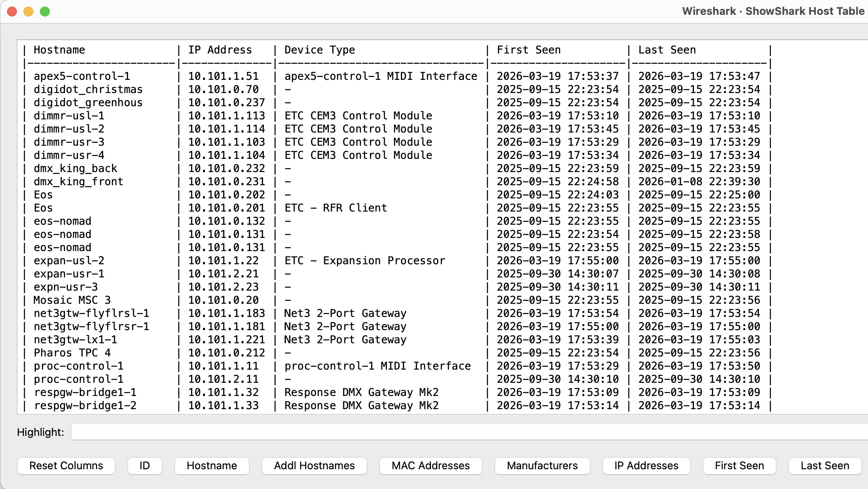868x489 pixels.
Task: Click First Seen value 2025-09-30 14:30:07
Action: tap(558, 274)
